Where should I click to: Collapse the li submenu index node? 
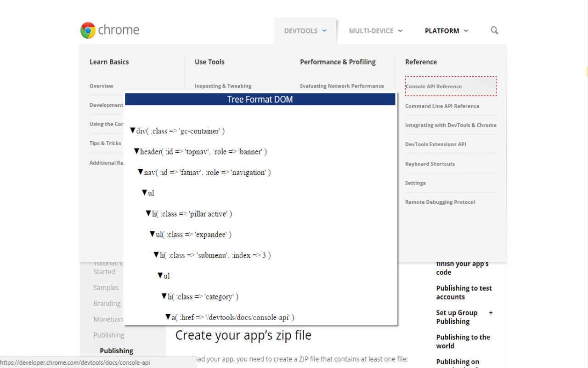[156, 255]
